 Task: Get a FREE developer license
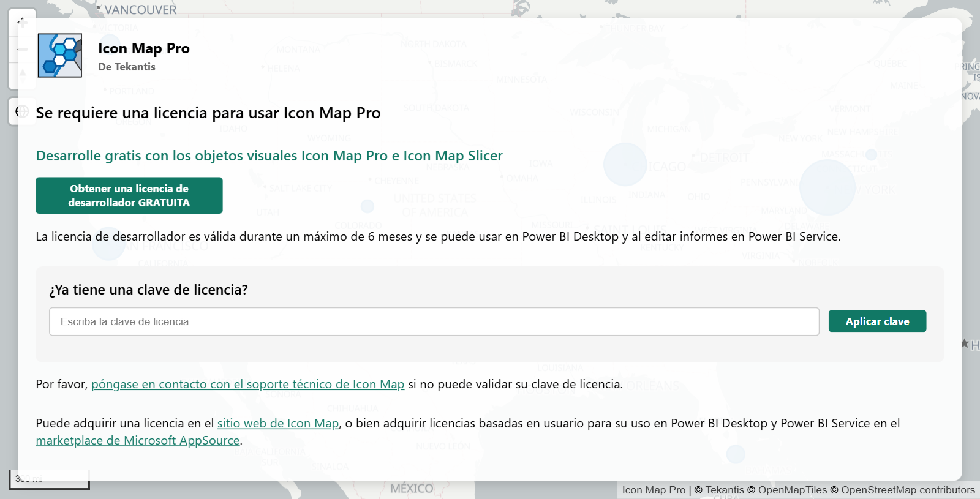point(129,195)
